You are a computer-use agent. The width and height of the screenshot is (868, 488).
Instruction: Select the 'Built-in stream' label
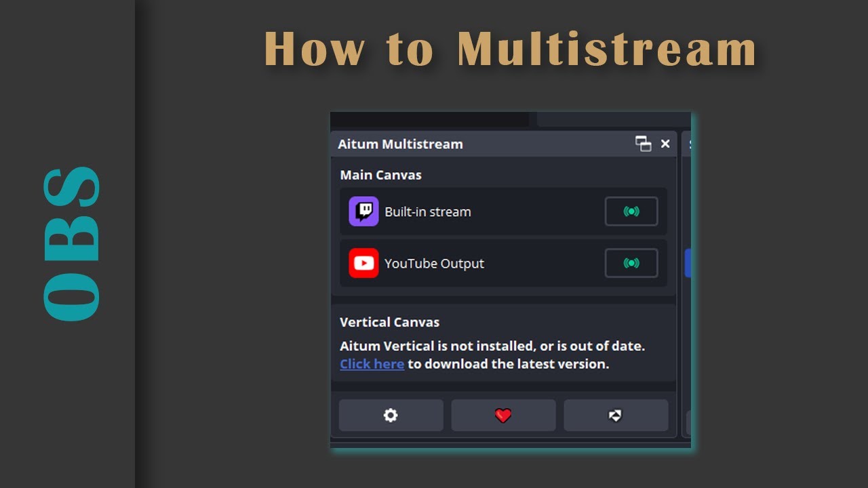[x=428, y=211]
